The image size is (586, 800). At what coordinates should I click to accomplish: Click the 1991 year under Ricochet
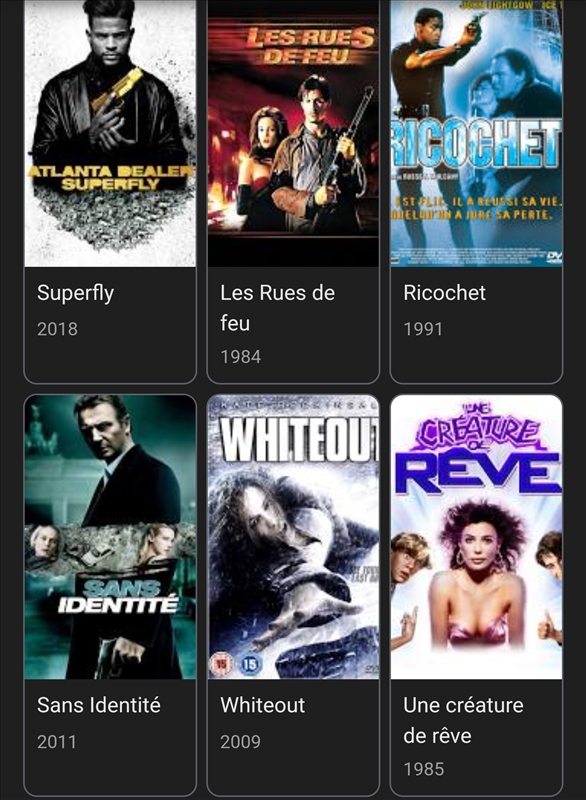[423, 329]
